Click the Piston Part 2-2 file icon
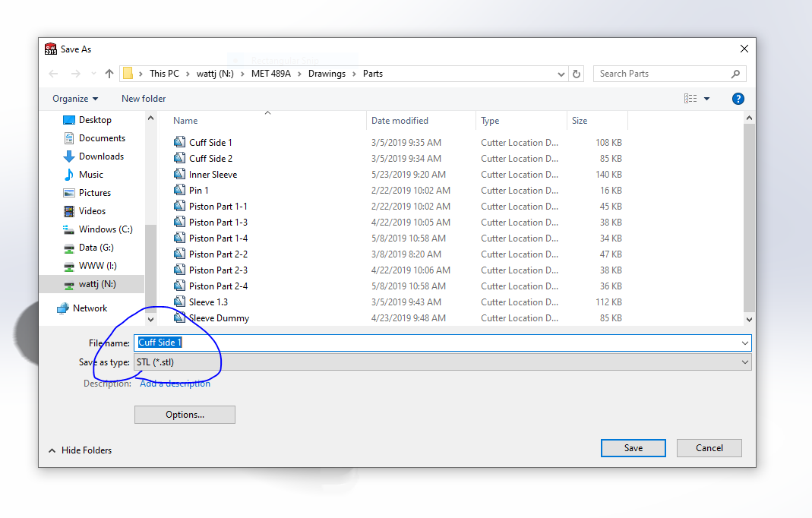 pyautogui.click(x=179, y=254)
